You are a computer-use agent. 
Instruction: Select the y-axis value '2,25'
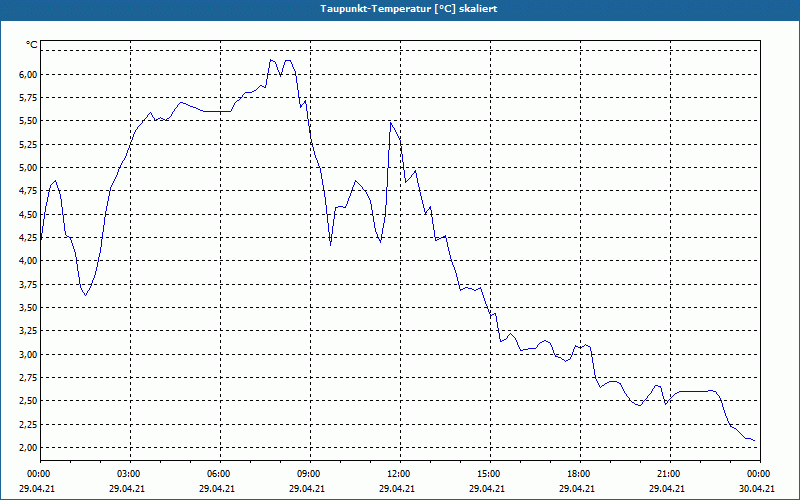29,424
